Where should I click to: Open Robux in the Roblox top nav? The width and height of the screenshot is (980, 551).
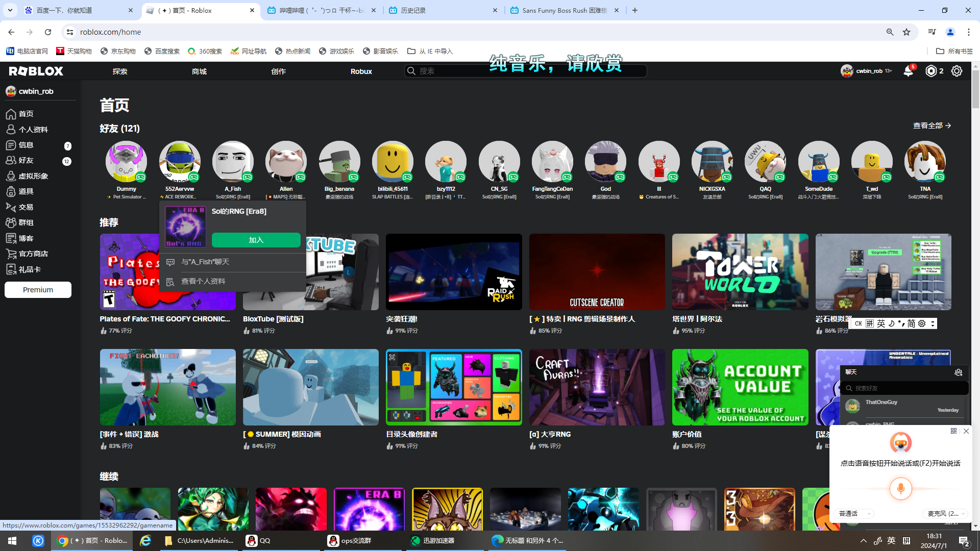coord(361,71)
